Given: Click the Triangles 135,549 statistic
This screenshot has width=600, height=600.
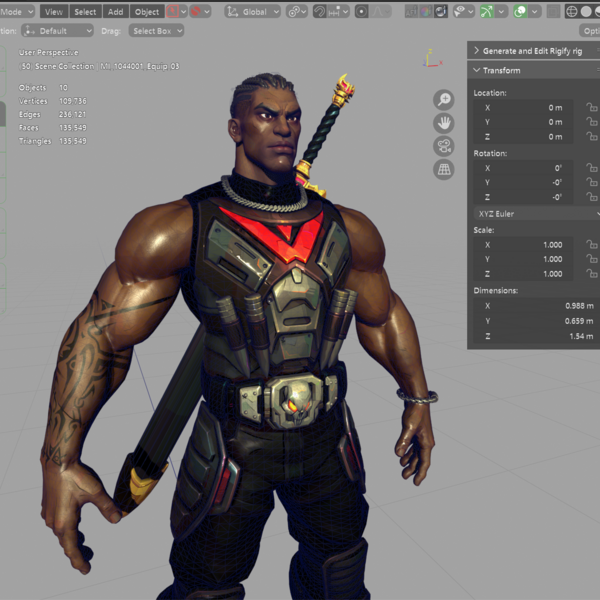Looking at the screenshot, I should (x=53, y=141).
